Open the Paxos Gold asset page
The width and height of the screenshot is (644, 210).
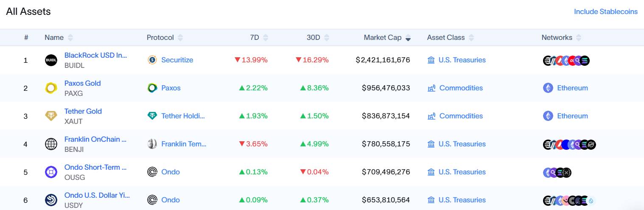[x=82, y=83]
